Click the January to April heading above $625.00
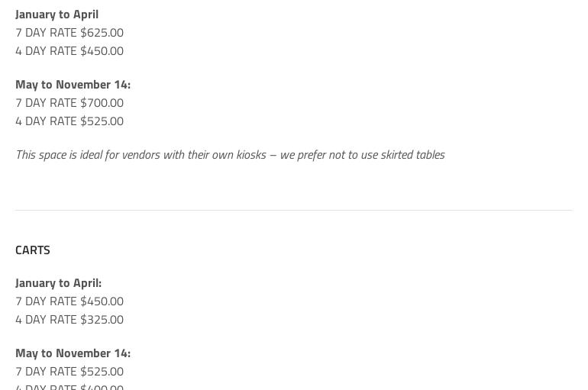Screen dimensions: 588x390 click(57, 15)
